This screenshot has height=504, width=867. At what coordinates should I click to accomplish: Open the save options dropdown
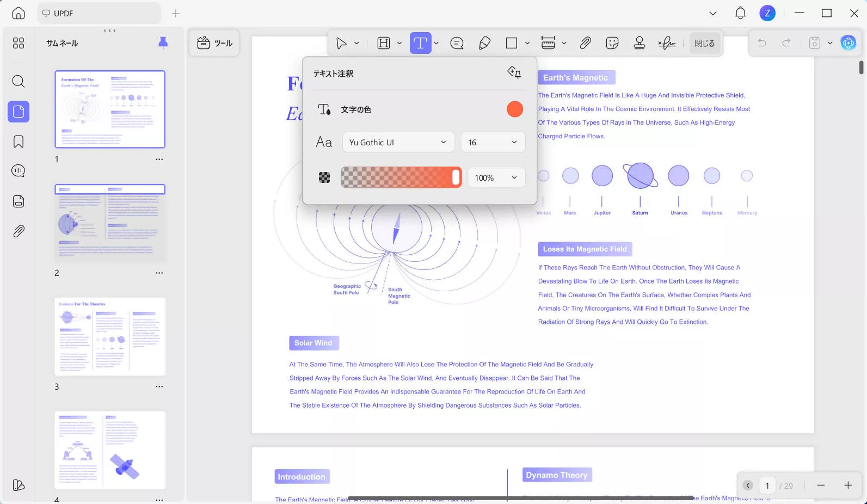(x=829, y=43)
